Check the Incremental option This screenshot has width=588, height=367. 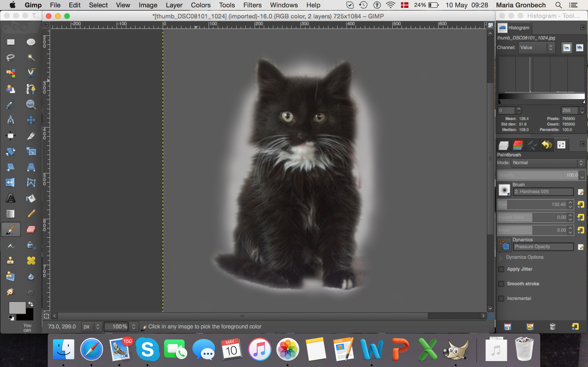[501, 299]
